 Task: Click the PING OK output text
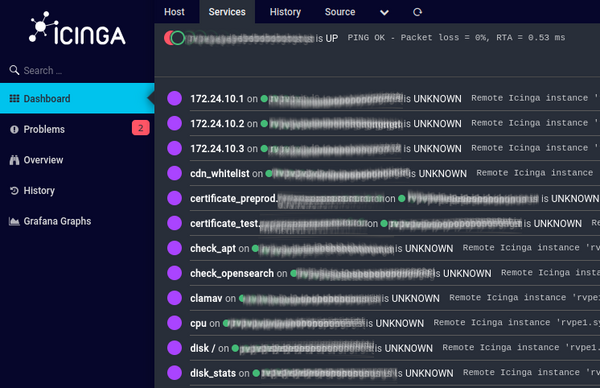coord(456,37)
